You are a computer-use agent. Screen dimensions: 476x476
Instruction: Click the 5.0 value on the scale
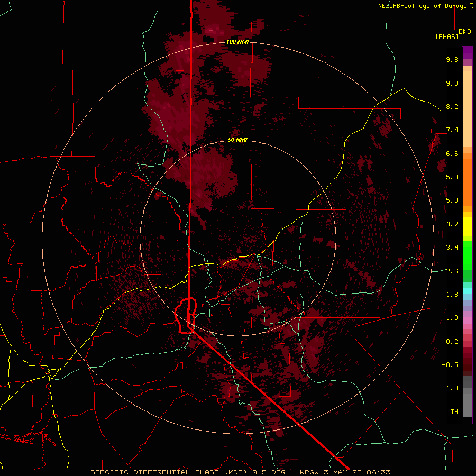tap(452, 200)
